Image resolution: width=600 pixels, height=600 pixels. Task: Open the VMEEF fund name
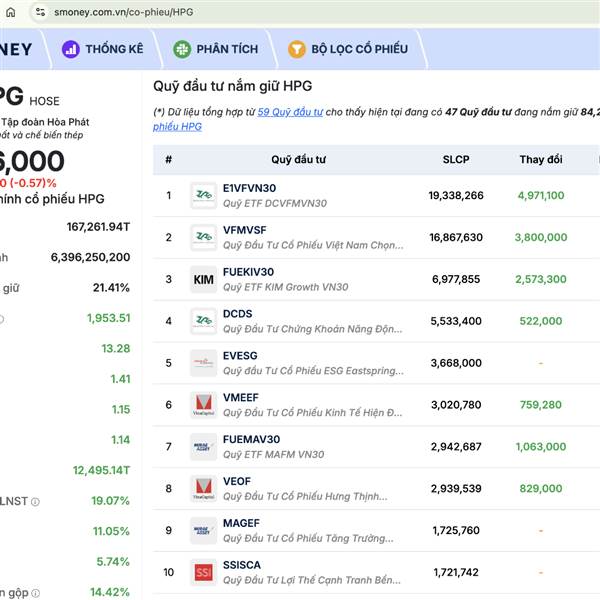[x=241, y=398]
